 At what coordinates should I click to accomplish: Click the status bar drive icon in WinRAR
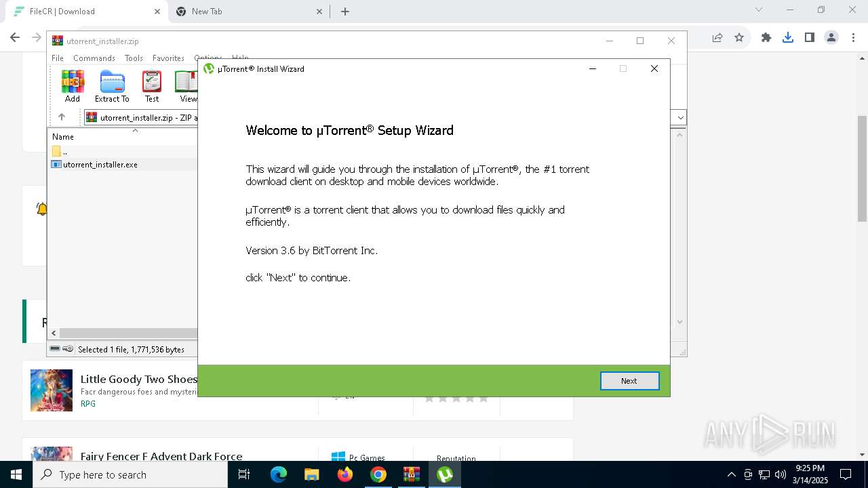tap(56, 348)
